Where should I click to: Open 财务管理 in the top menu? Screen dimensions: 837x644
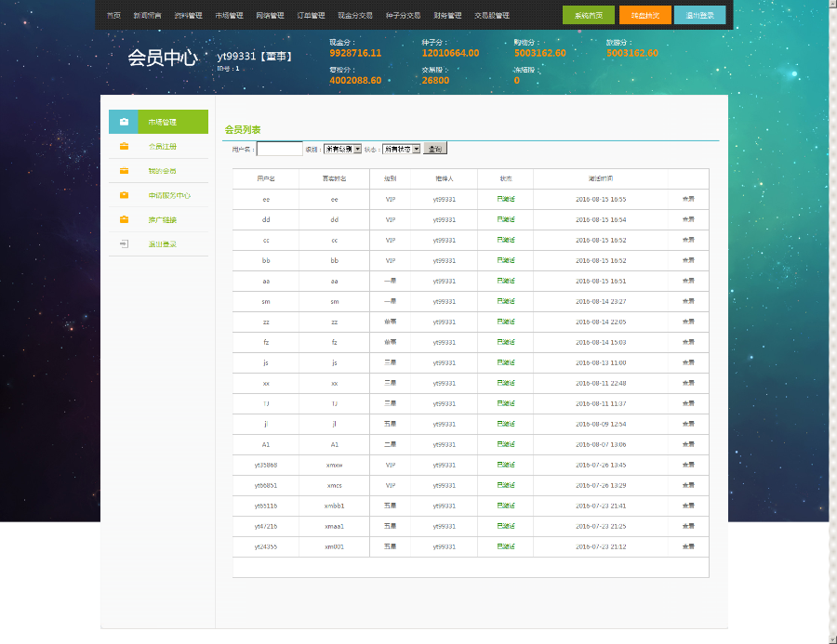447,16
